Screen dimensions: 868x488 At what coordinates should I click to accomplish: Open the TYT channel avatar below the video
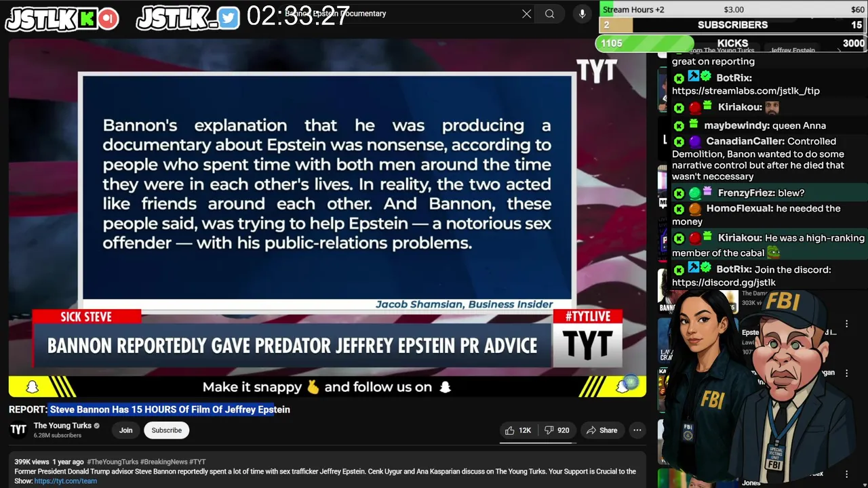point(18,430)
